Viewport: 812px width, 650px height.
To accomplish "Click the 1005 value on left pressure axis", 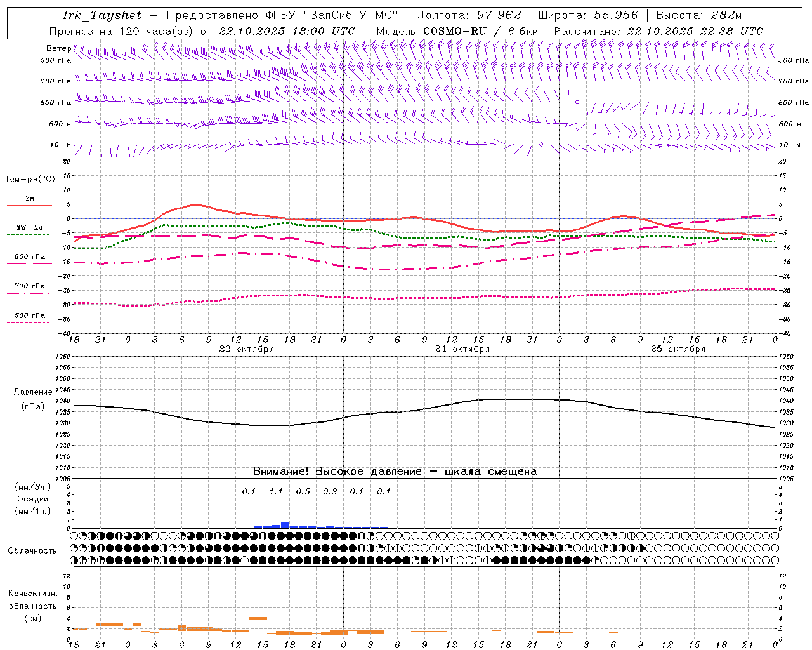I will [x=63, y=478].
